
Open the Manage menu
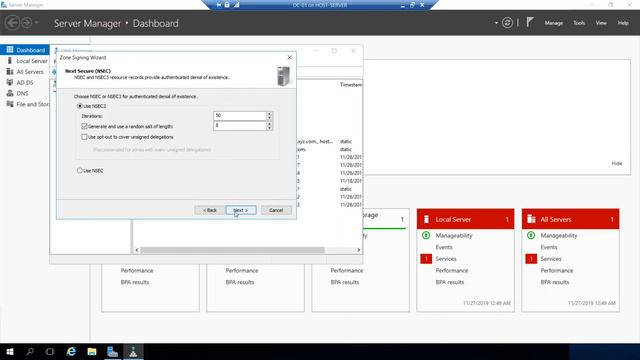coord(553,23)
